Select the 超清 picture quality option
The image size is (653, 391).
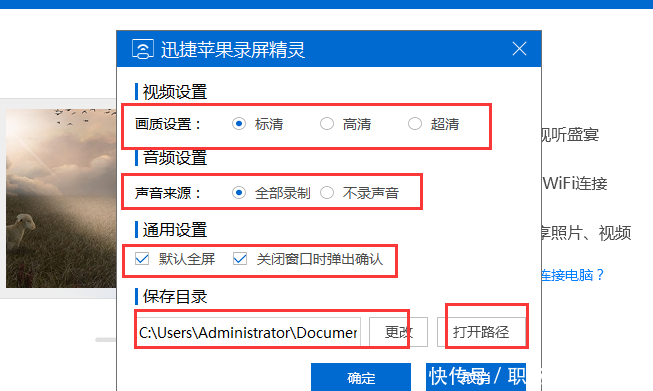[x=415, y=124]
